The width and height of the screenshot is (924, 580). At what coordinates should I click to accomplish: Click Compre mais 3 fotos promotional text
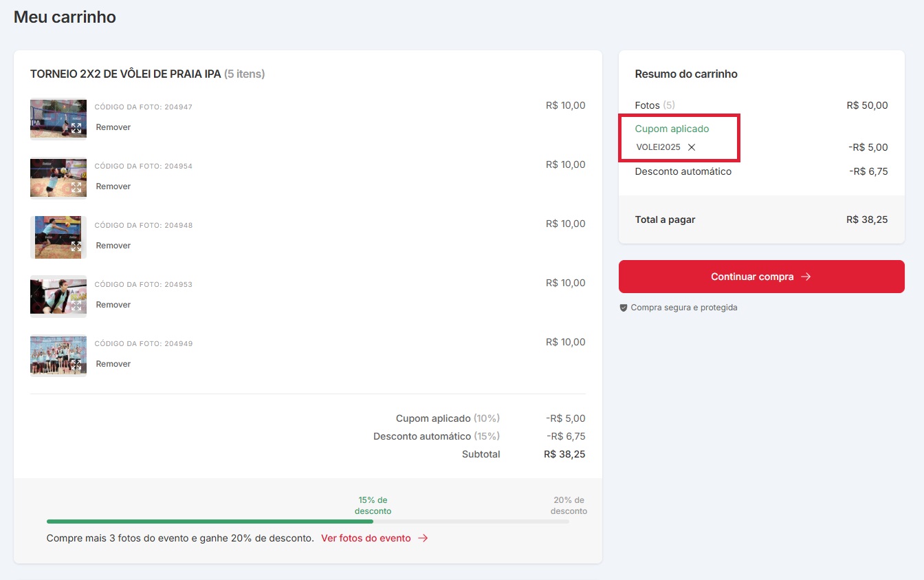click(x=180, y=538)
